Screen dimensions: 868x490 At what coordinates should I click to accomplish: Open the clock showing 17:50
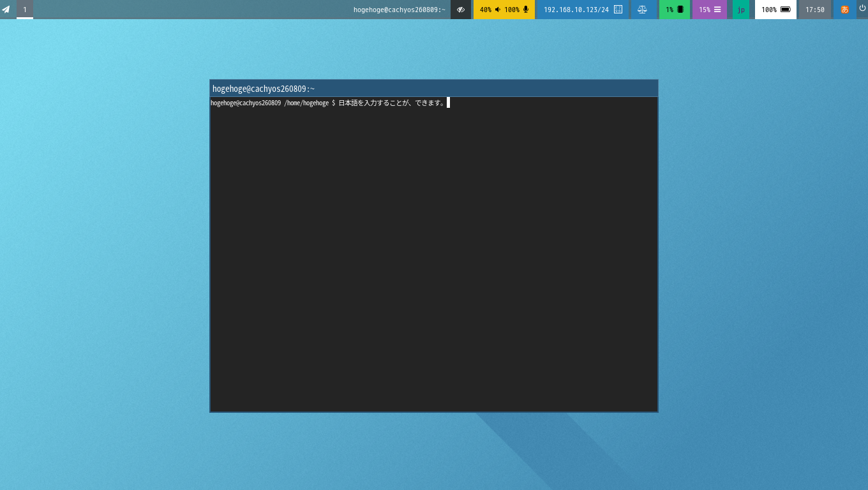coord(815,10)
